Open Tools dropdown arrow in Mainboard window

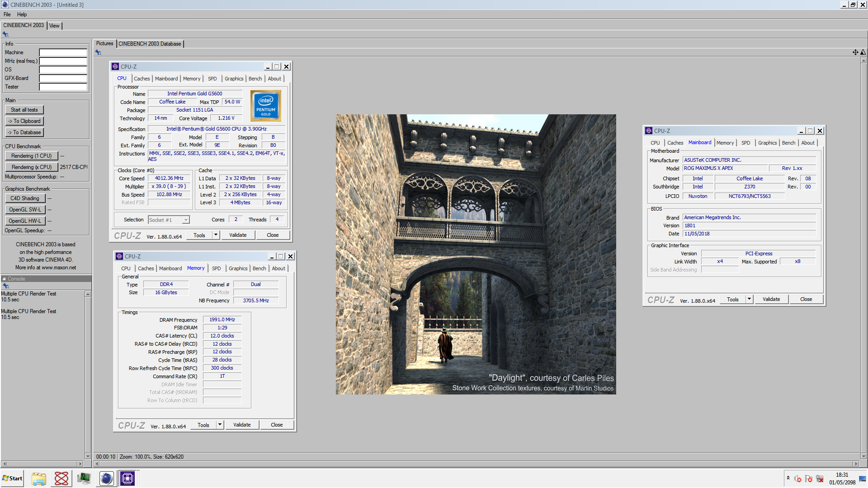pyautogui.click(x=749, y=299)
